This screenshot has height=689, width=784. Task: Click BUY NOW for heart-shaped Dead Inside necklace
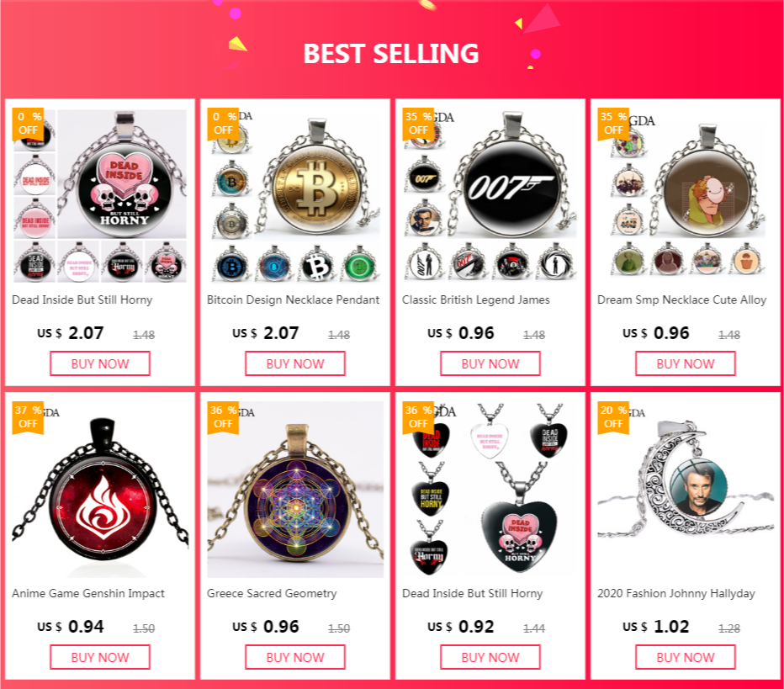point(490,657)
